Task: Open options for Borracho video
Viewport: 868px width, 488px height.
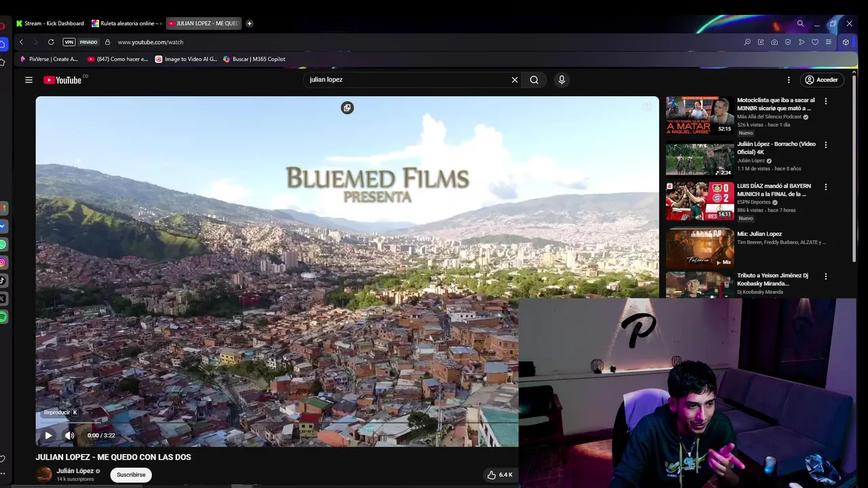Action: pyautogui.click(x=825, y=144)
